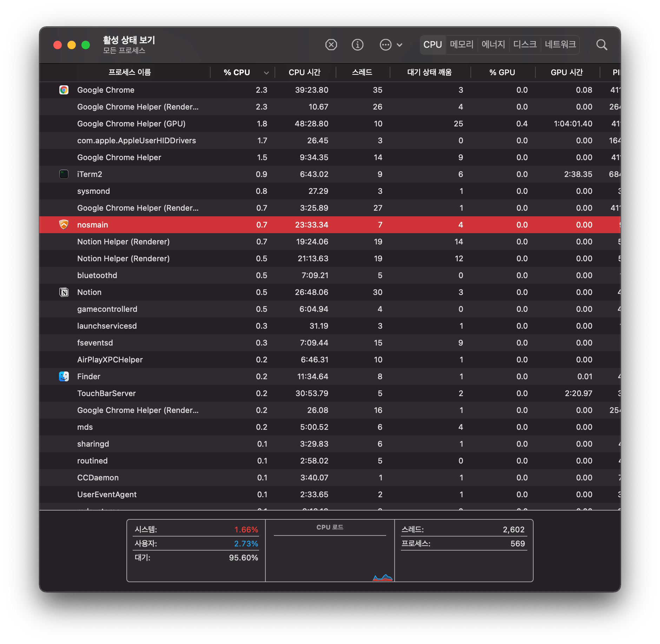
Task: Click the Google Chrome app icon
Action: pyautogui.click(x=64, y=90)
